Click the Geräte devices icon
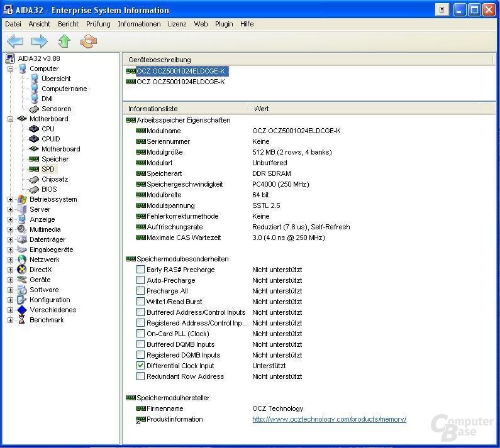The width and height of the screenshot is (500, 448). pyautogui.click(x=22, y=280)
